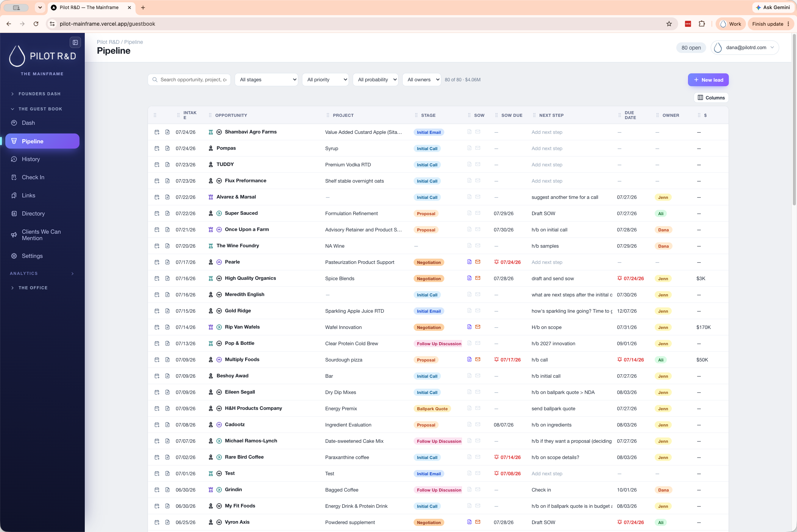Click the drag handle on the Next Step column header
The width and height of the screenshot is (797, 532).
pyautogui.click(x=534, y=115)
